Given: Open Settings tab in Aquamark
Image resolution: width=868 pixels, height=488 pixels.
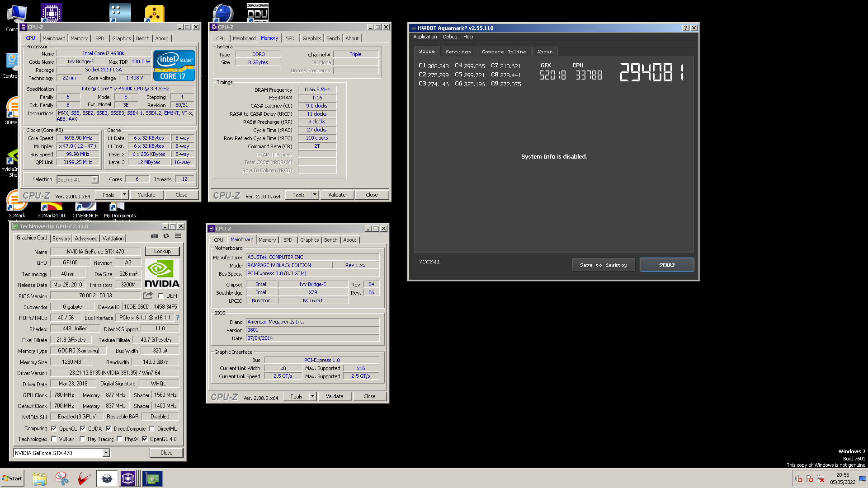Looking at the screenshot, I should (x=458, y=52).
